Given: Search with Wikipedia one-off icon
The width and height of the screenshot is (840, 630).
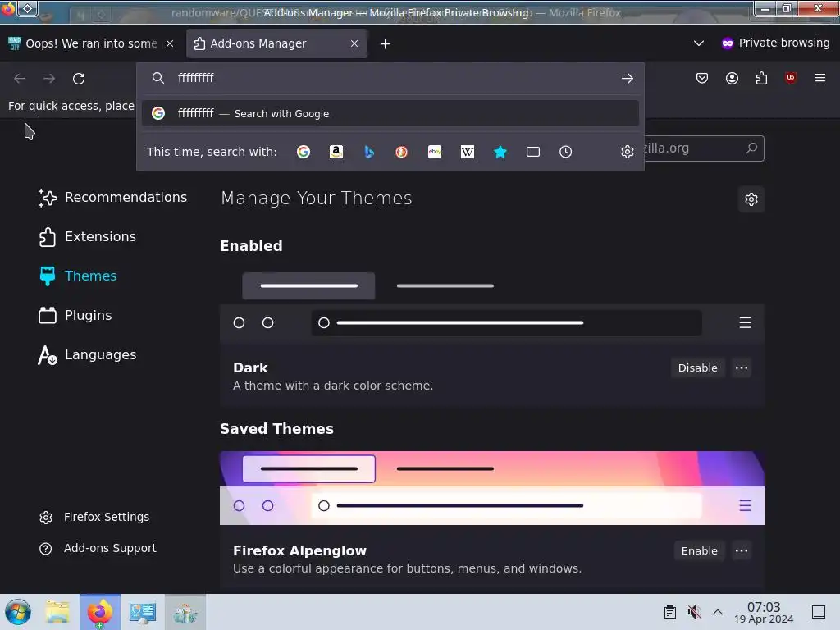Looking at the screenshot, I should 467,152.
